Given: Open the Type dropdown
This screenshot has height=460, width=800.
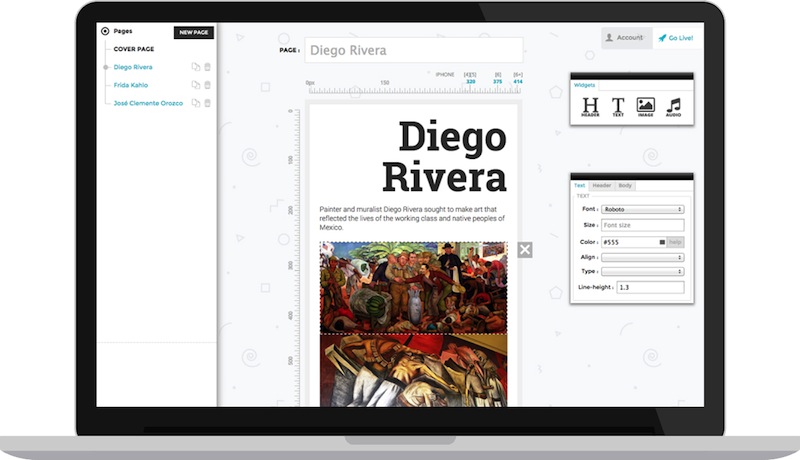Looking at the screenshot, I should click(642, 271).
